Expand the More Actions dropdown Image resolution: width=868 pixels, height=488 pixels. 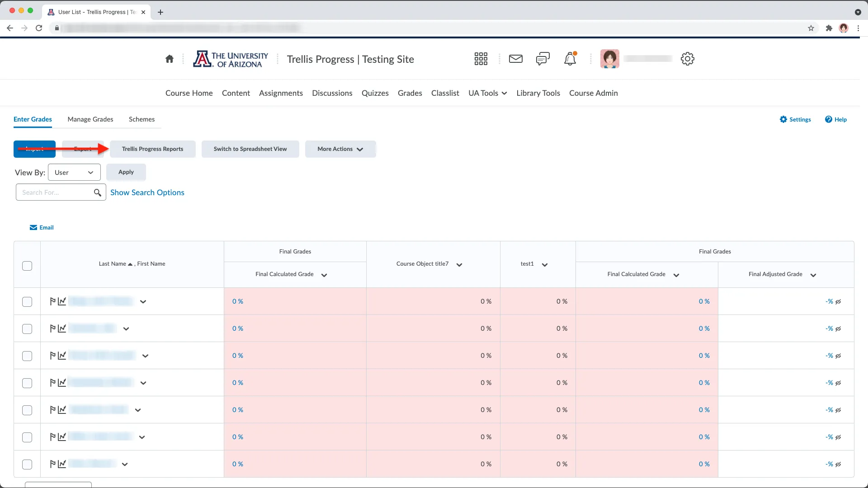(340, 149)
